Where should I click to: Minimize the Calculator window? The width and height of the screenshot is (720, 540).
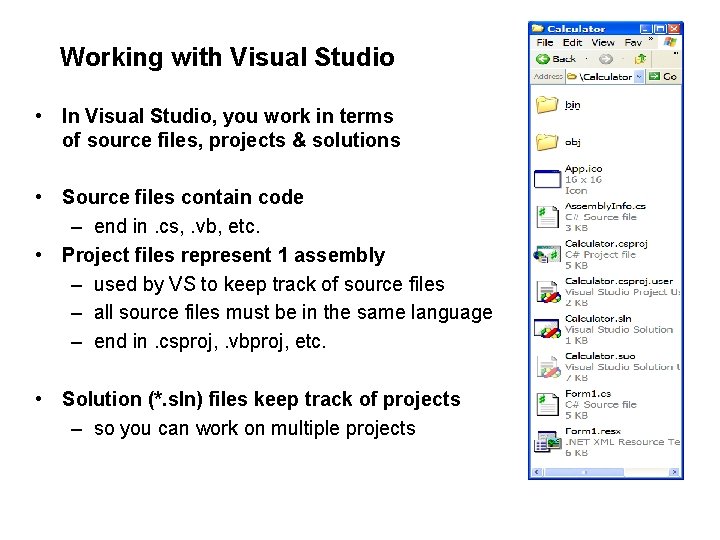click(x=646, y=28)
